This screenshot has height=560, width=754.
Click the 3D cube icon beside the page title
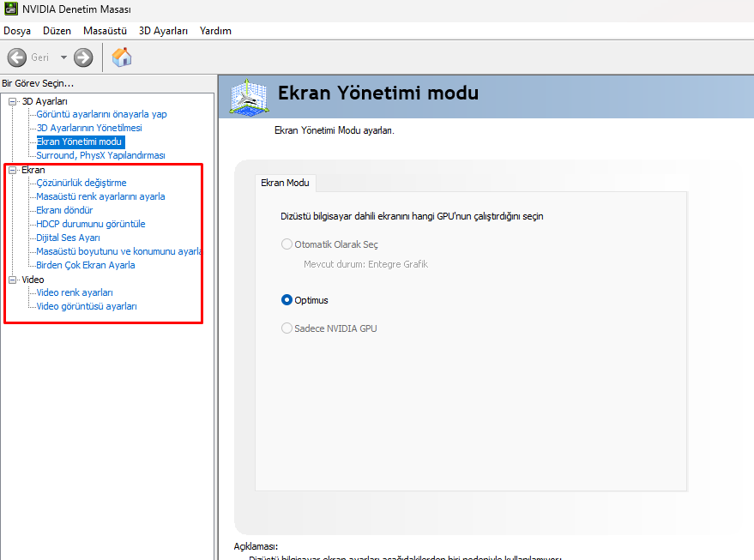249,97
